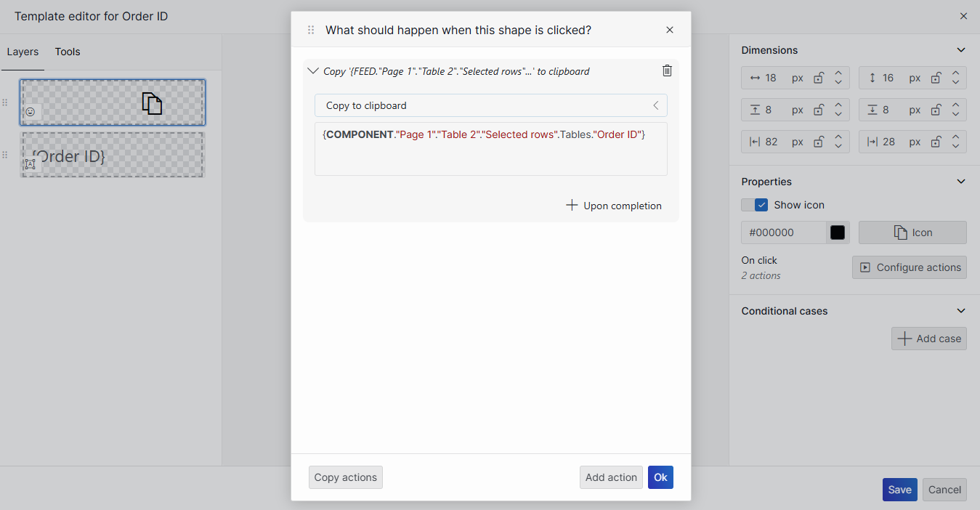This screenshot has width=980, height=510.
Task: Click the formula text area showing COMPONENT reference
Action: [x=491, y=150]
